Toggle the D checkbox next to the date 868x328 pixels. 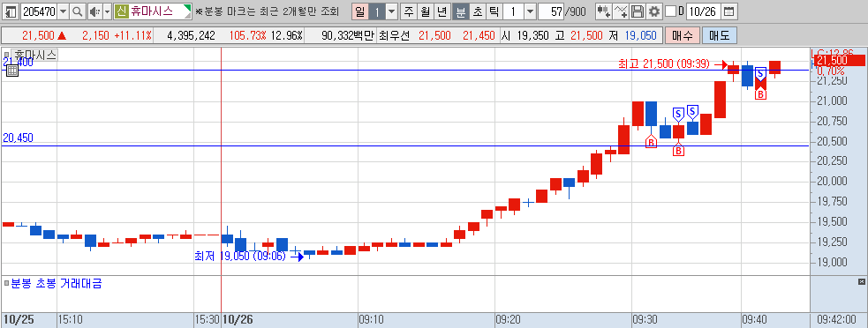(670, 11)
